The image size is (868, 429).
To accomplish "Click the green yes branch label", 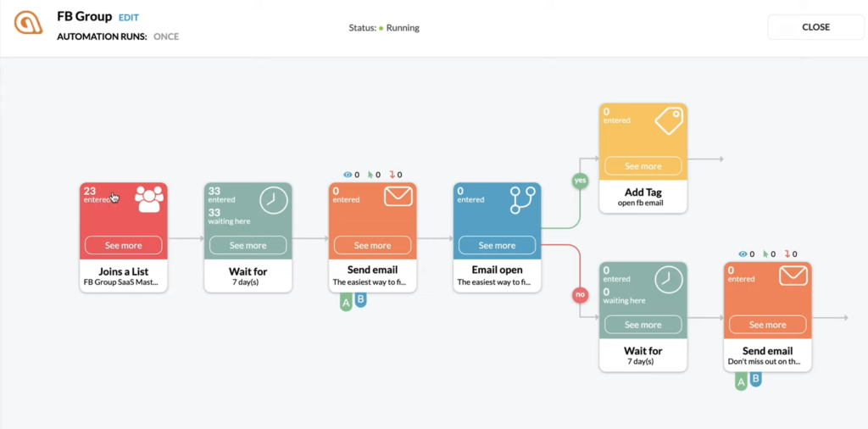I will [581, 181].
